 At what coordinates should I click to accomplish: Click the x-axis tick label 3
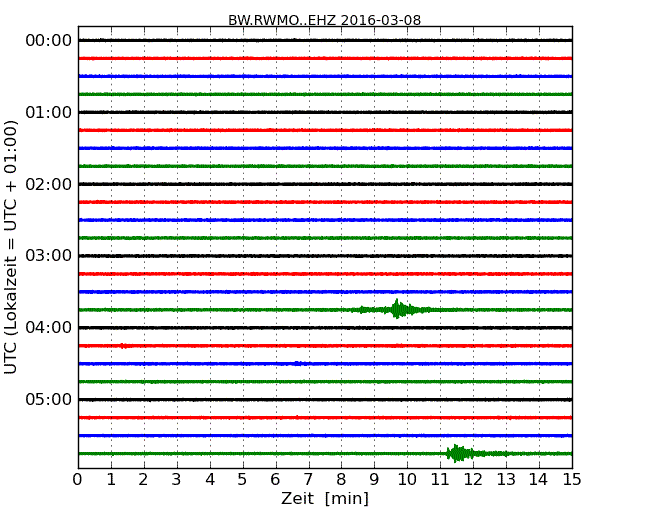(x=177, y=480)
